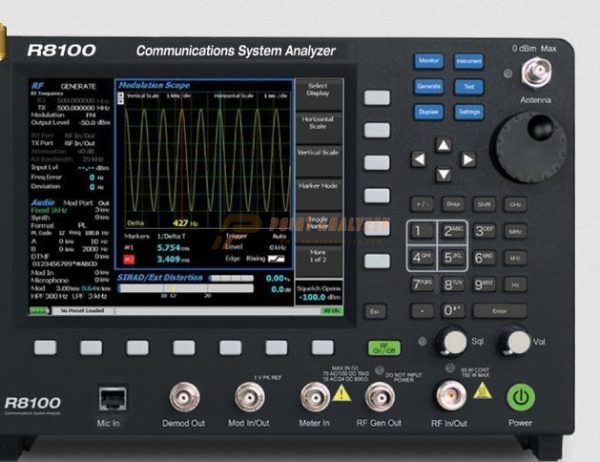Tap the left arrow key
Screen dimensions: 600x462
tap(419, 159)
